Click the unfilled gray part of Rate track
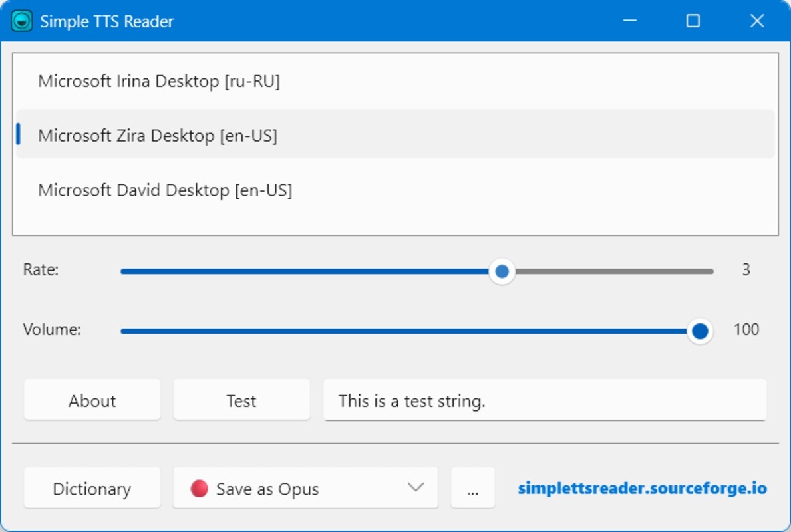 612,271
